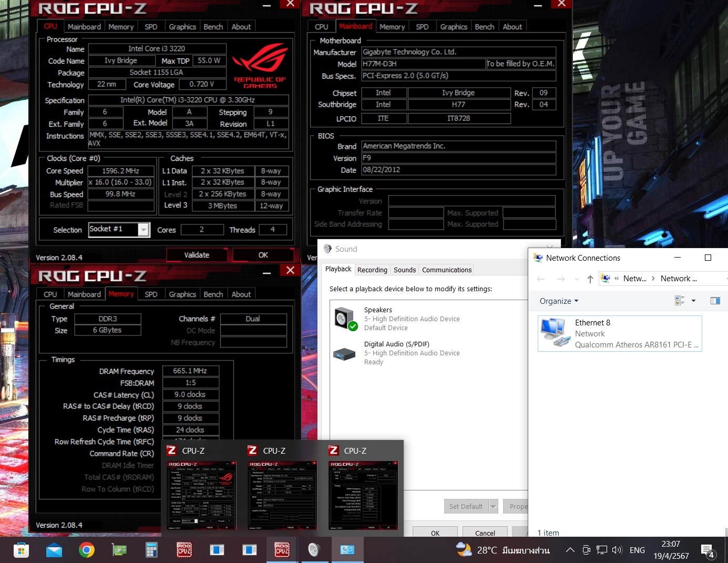The height and width of the screenshot is (563, 728).
Task: Click the 6 GBytes memory size value
Action: click(108, 330)
